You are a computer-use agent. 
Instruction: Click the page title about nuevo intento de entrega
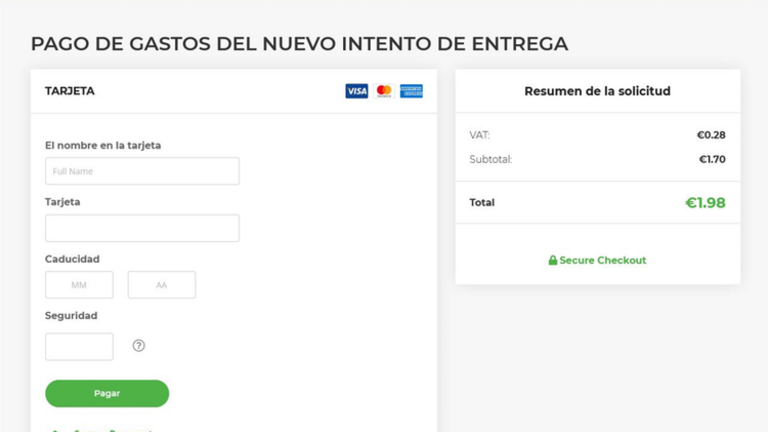(299, 44)
